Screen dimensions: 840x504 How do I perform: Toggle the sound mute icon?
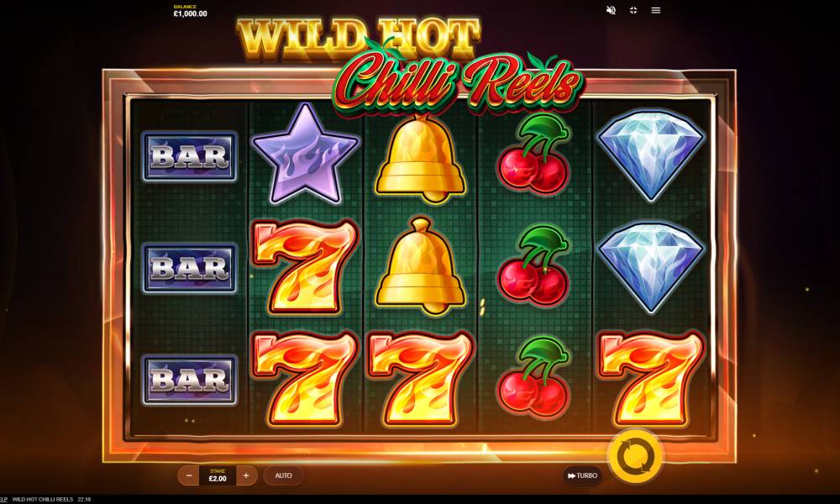coord(611,10)
